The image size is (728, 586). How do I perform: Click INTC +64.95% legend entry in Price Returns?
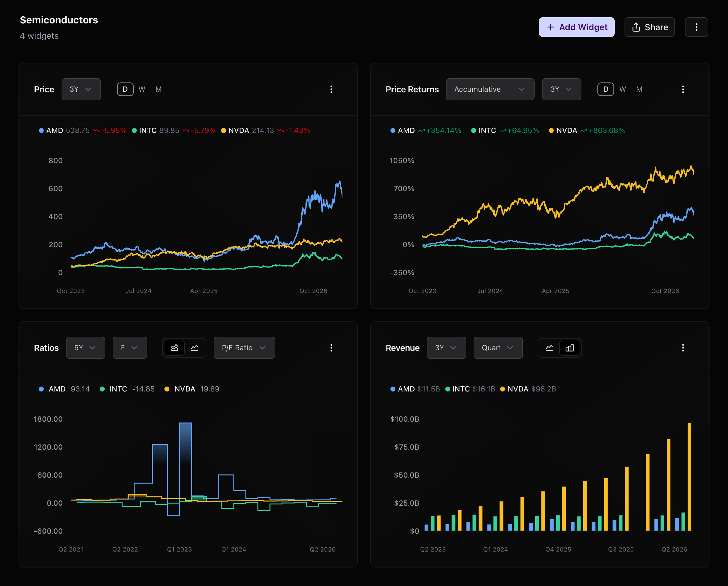505,130
